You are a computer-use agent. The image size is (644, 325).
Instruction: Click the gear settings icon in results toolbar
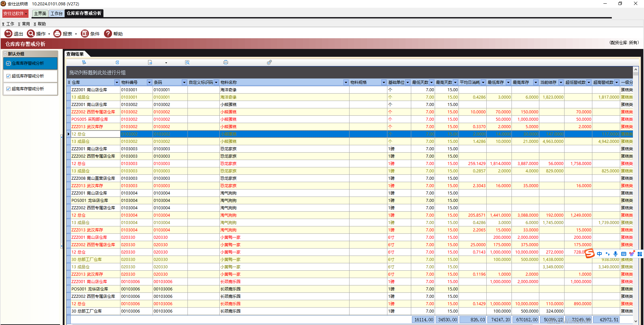click(269, 62)
